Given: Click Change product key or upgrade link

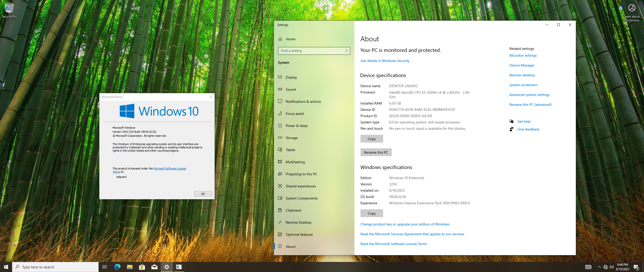Looking at the screenshot, I should 405,224.
